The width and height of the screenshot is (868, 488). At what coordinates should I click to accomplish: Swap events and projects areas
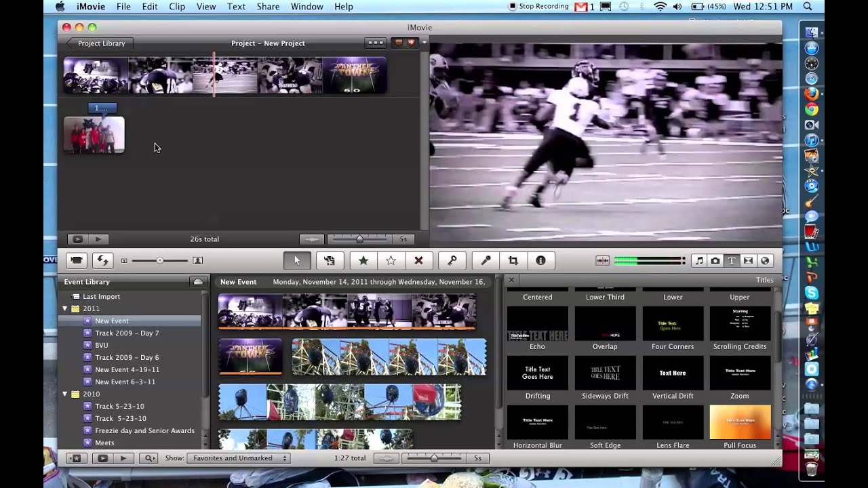point(102,260)
